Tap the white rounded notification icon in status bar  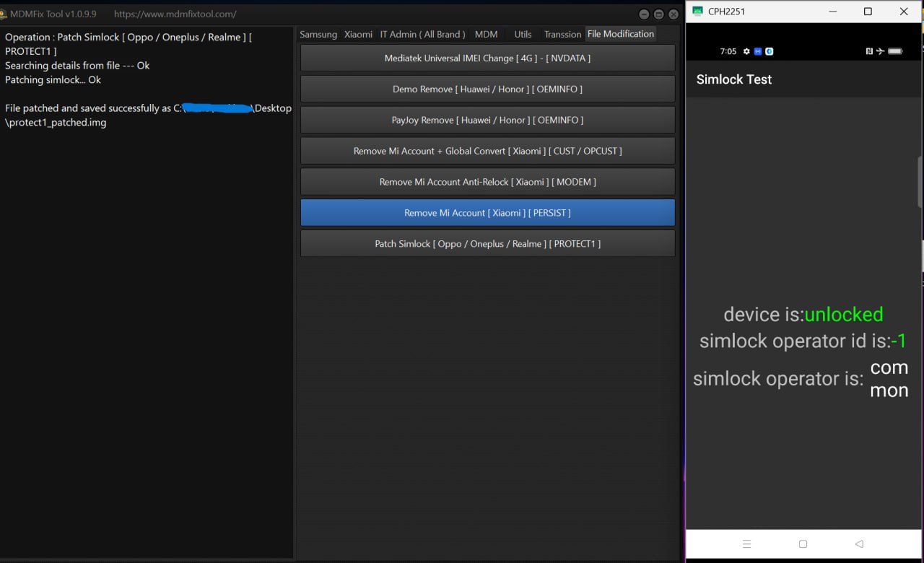(770, 51)
